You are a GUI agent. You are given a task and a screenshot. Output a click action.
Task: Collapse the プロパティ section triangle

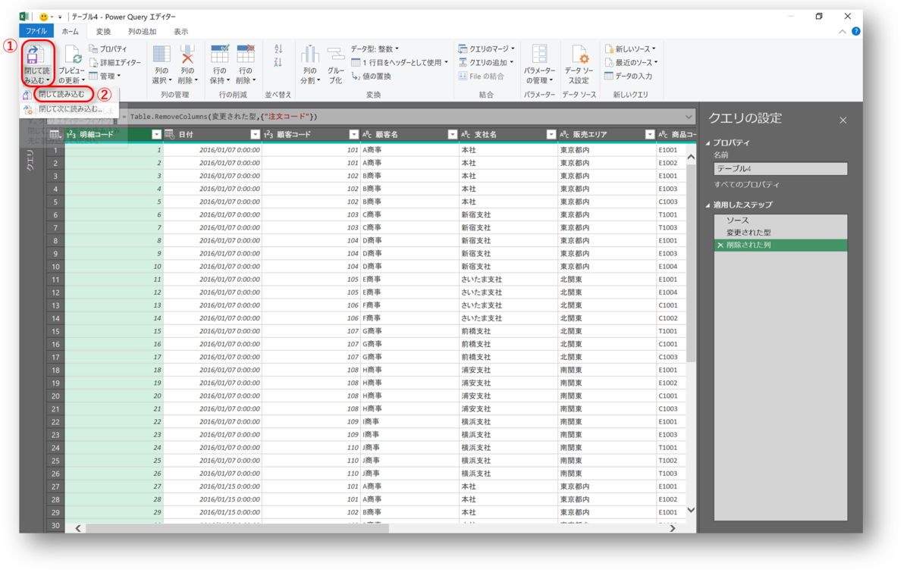(x=709, y=143)
